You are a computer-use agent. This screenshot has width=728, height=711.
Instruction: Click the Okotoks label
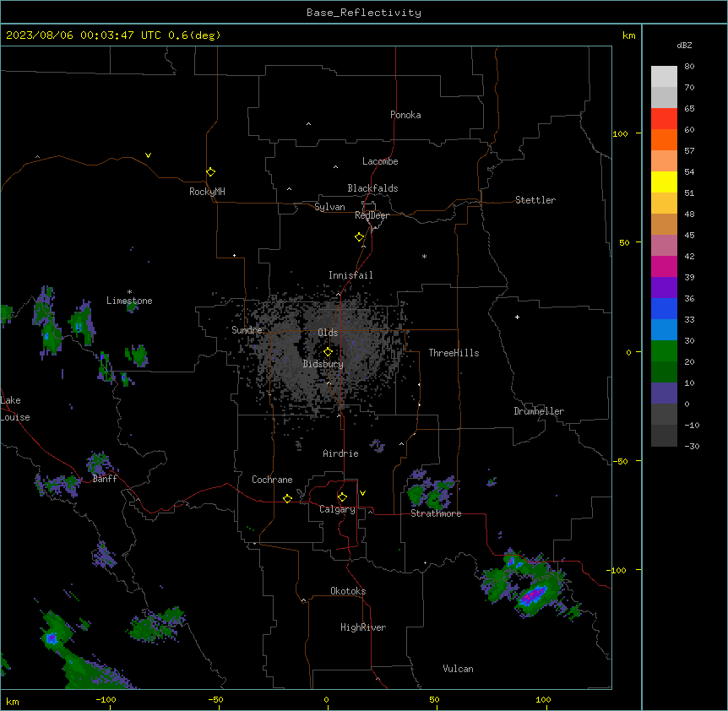pos(348,591)
